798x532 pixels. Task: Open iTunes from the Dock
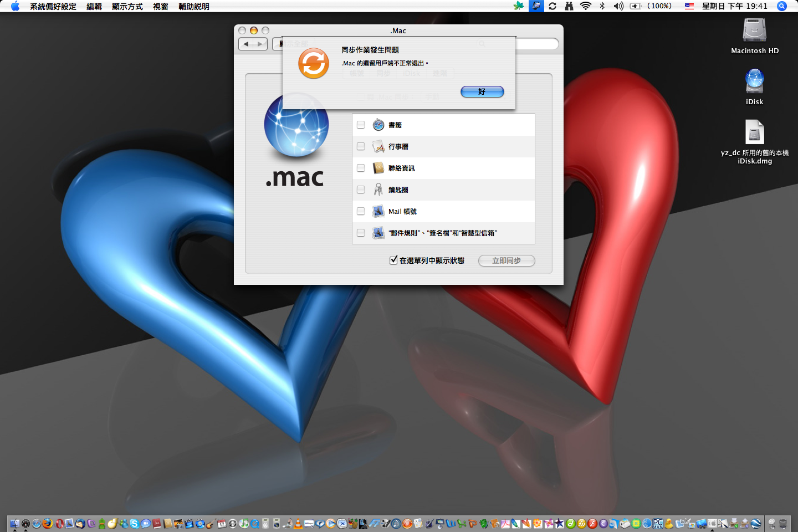point(244,523)
